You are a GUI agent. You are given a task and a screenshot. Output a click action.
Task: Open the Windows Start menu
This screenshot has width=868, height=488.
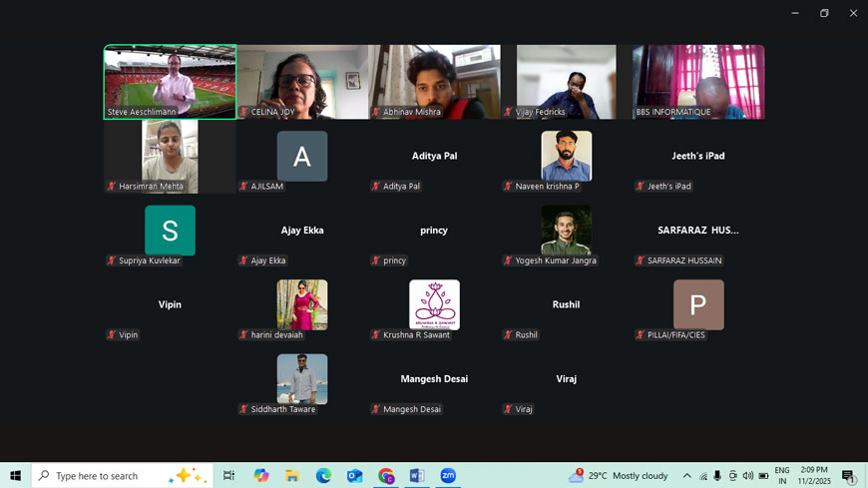(x=15, y=476)
